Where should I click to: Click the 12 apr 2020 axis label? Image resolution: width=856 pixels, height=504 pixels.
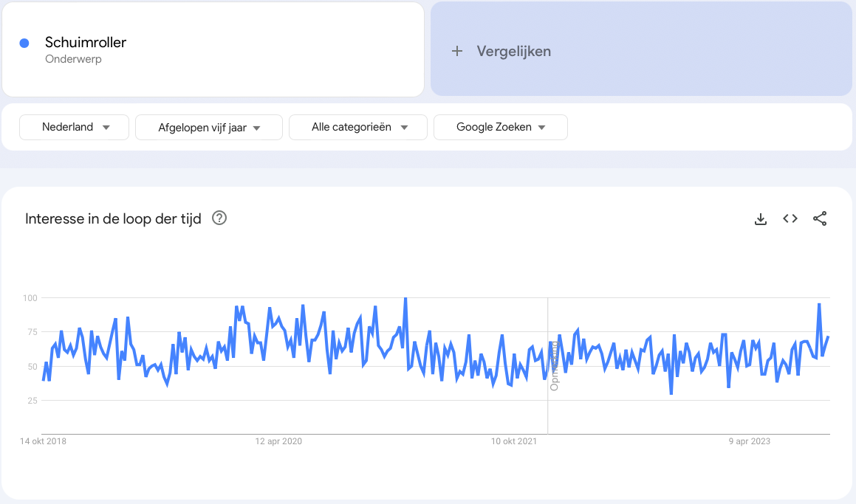coord(278,441)
